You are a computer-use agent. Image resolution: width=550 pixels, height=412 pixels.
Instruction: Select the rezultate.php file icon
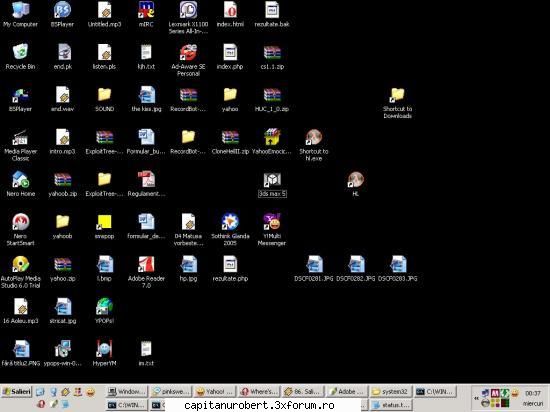point(230,264)
